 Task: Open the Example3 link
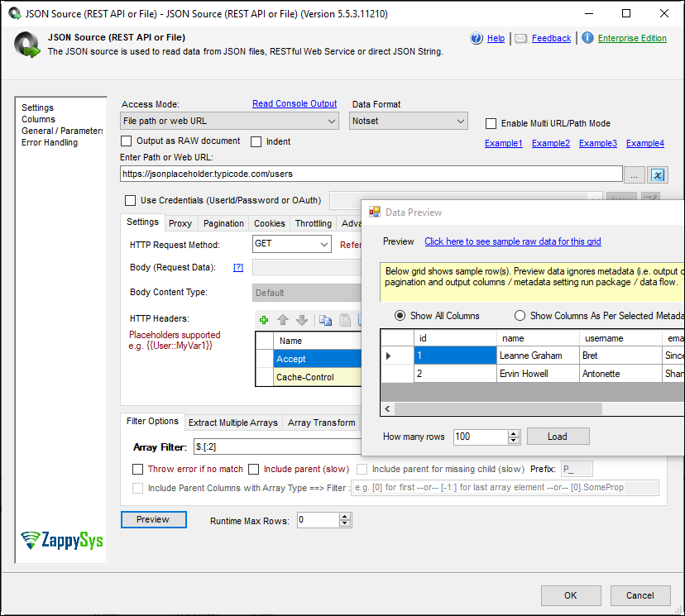pos(597,143)
